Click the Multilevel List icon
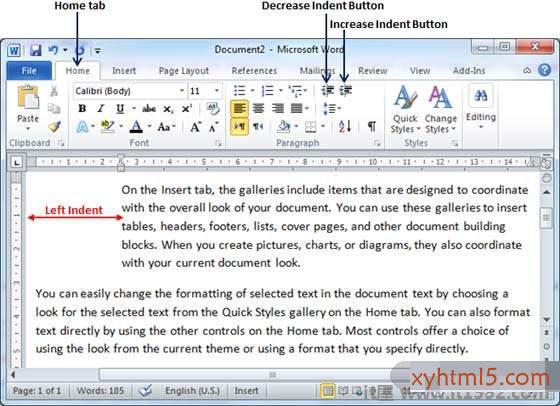 point(296,91)
